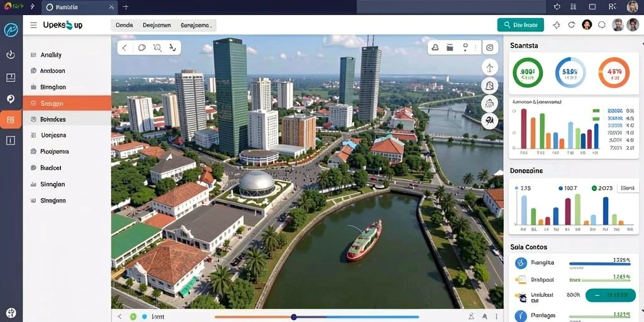Image resolution: width=644 pixels, height=322 pixels.
Task: Open the hamburger menu beside the Upeks logo
Action: 34,25
